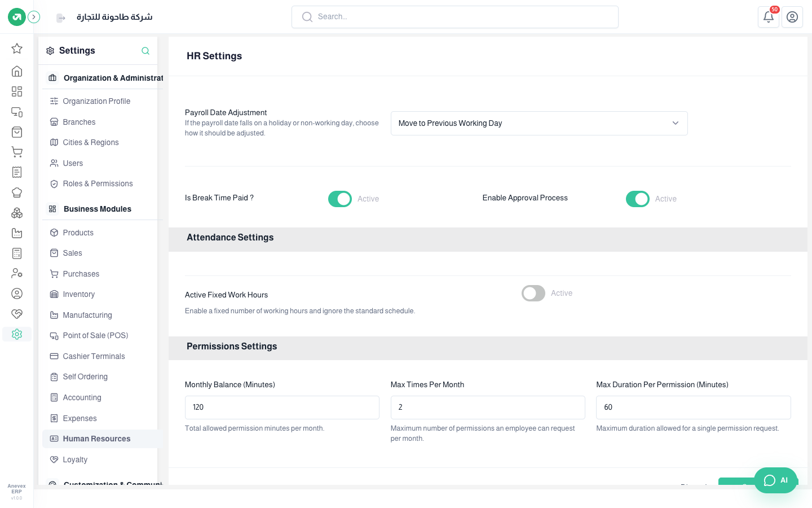Open the shopping cart icon in left rail
The width and height of the screenshot is (812, 508).
tap(17, 152)
